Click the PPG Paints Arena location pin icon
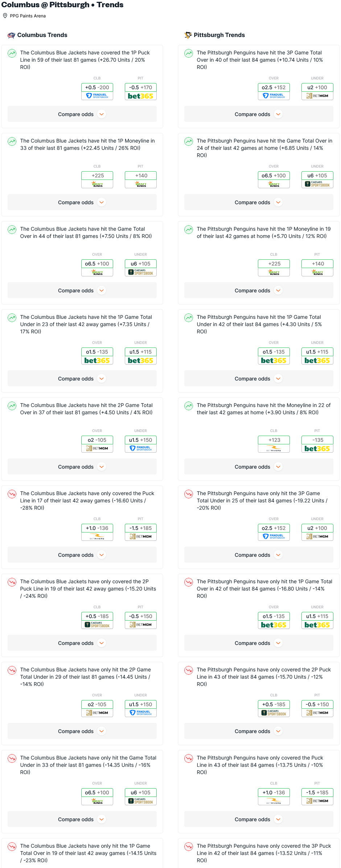 click(5, 16)
